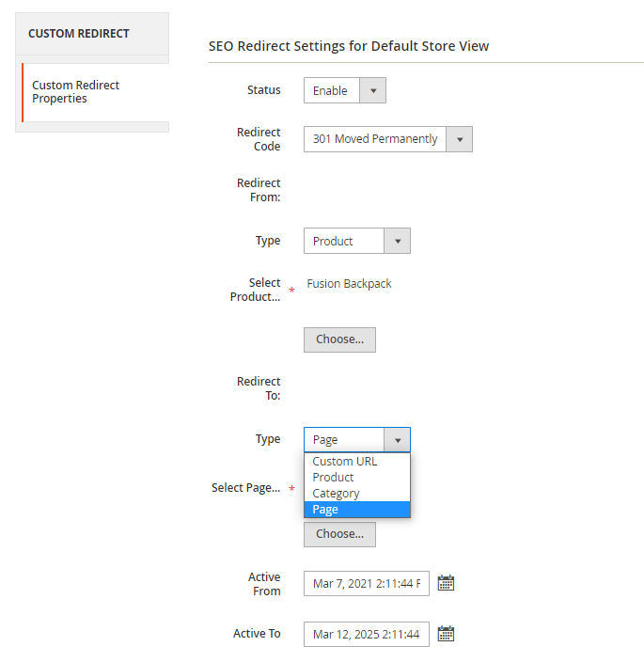Viewport: 644px width, 662px height.
Task: Collapse the Redirect To Type dropdown showing Page
Action: [x=356, y=439]
